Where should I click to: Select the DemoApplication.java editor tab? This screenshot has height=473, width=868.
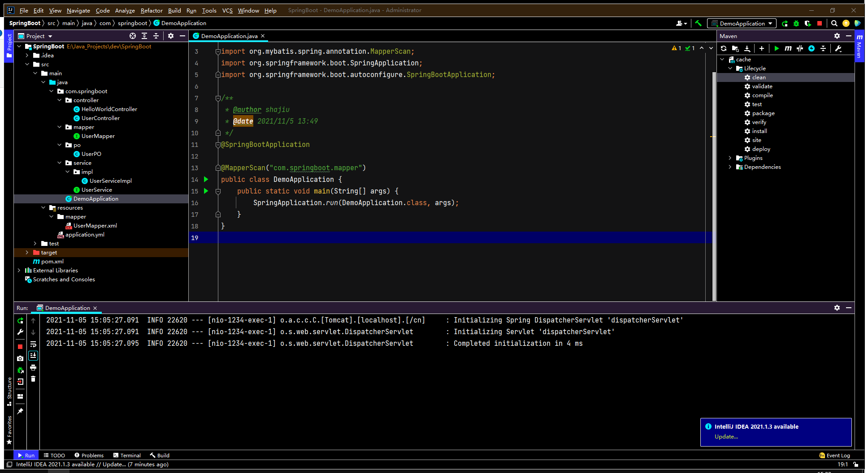click(x=229, y=36)
